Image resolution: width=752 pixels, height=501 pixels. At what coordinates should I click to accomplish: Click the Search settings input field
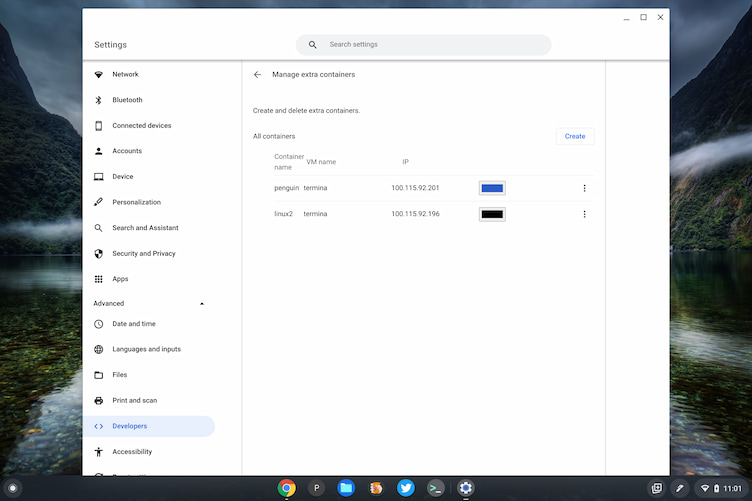[423, 45]
